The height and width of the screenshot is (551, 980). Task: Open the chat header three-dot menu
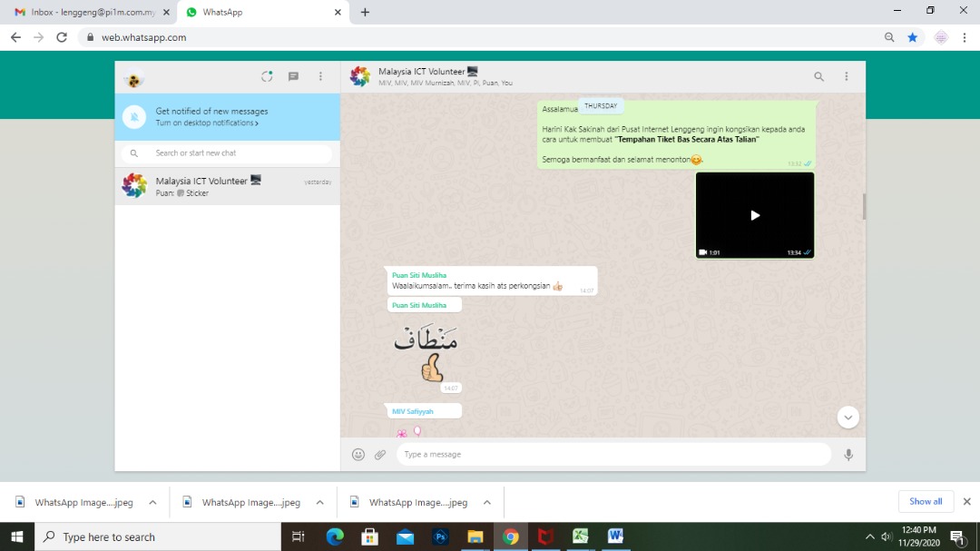pos(847,77)
